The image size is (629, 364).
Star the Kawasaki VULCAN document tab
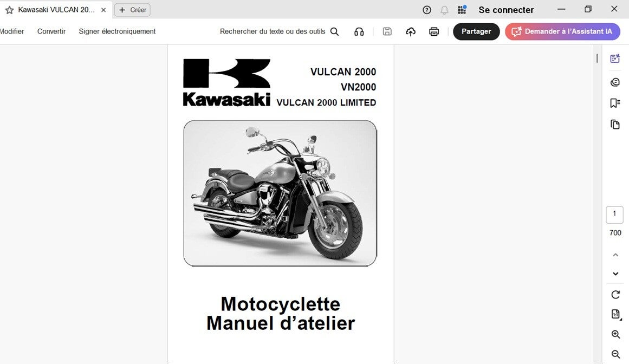pyautogui.click(x=10, y=10)
